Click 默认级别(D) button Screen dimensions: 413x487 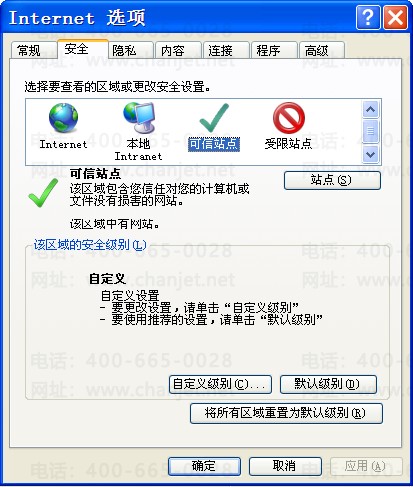328,384
